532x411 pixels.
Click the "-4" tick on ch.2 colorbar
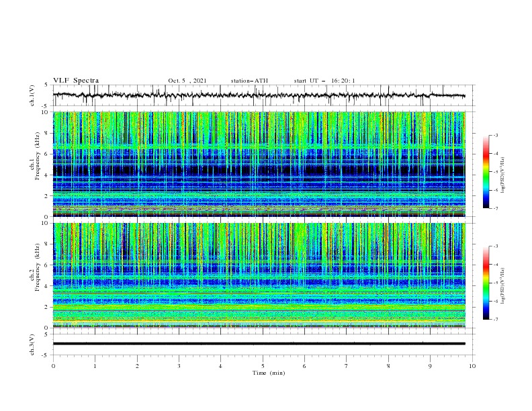point(495,265)
